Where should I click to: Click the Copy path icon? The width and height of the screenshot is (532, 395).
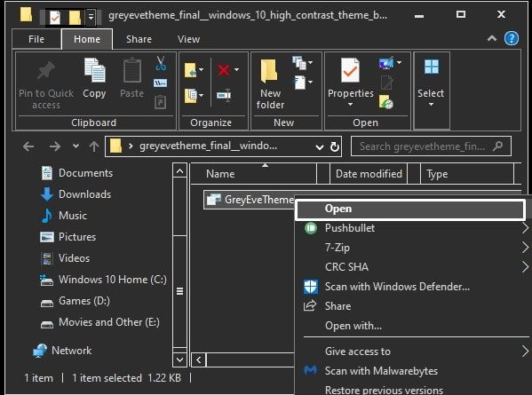pyautogui.click(x=160, y=83)
